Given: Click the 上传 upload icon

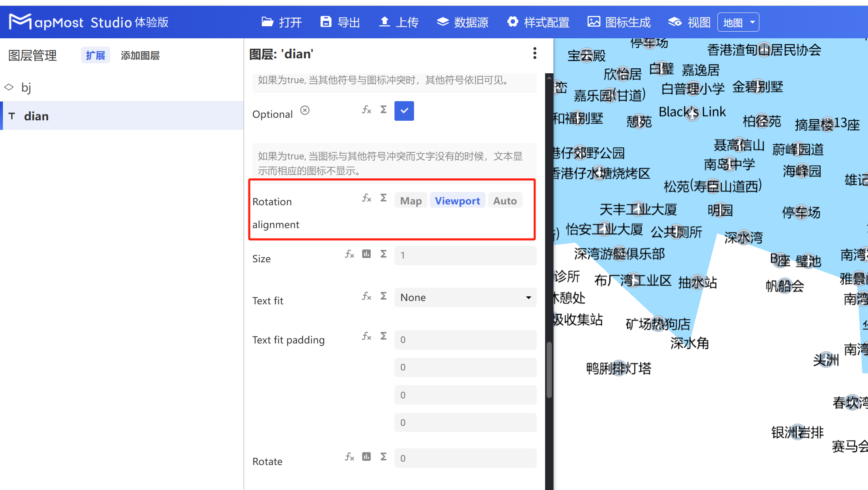Looking at the screenshot, I should coord(385,22).
